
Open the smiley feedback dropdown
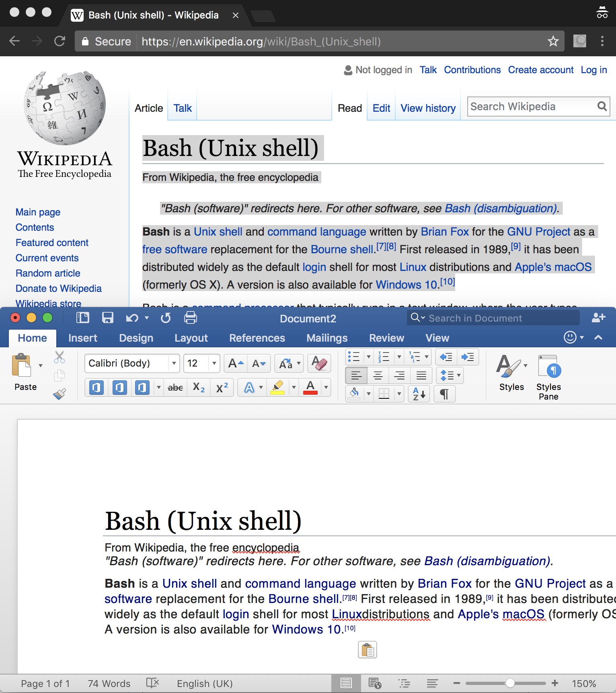(x=574, y=337)
